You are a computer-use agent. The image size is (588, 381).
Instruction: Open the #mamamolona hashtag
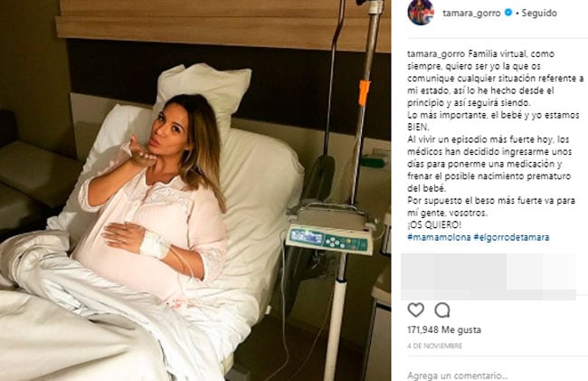click(439, 237)
